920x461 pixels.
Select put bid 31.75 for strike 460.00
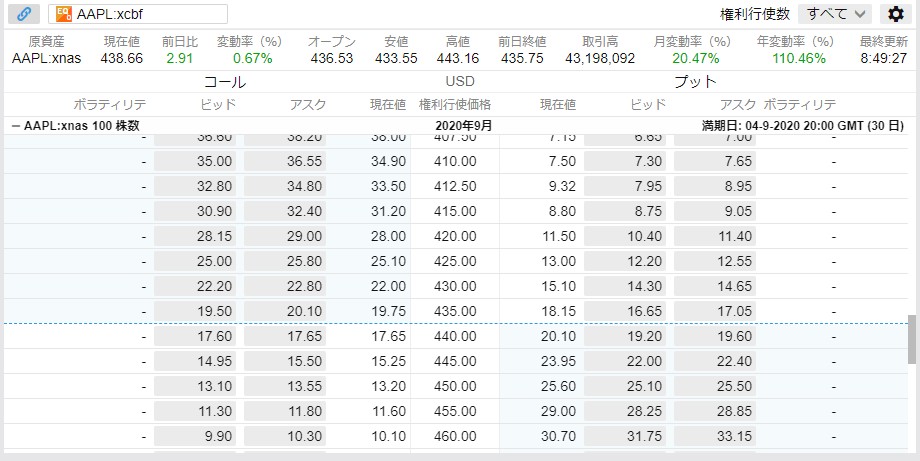point(625,437)
